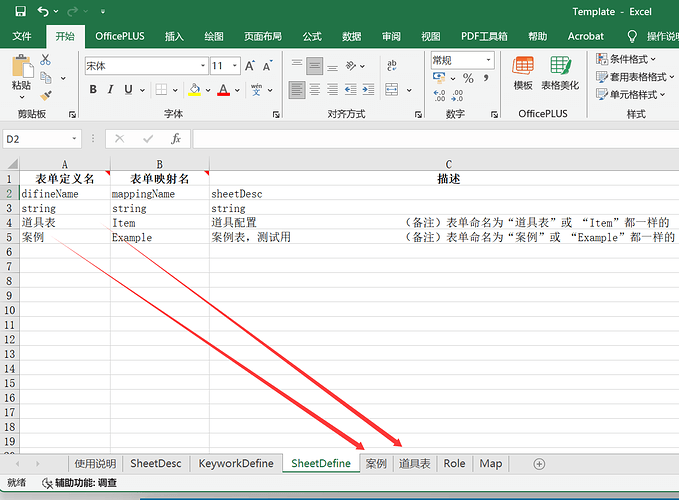Add a new sheet with plus button

pos(539,464)
